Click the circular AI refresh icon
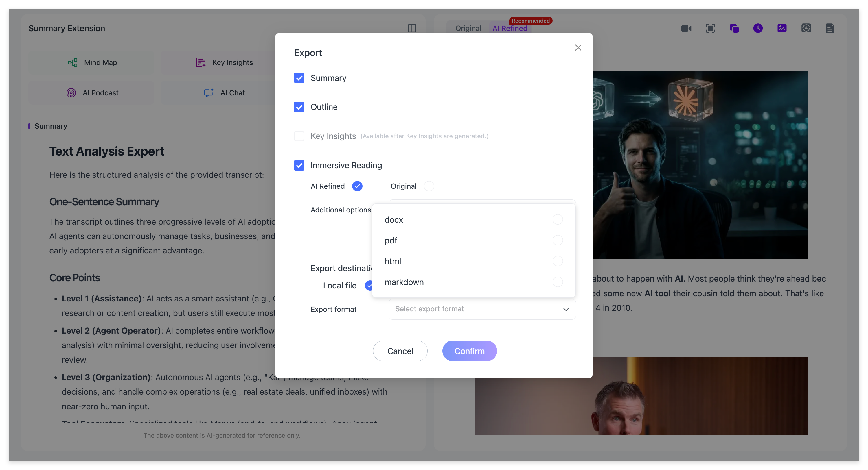Screen dimensions: 868x470 806,28
